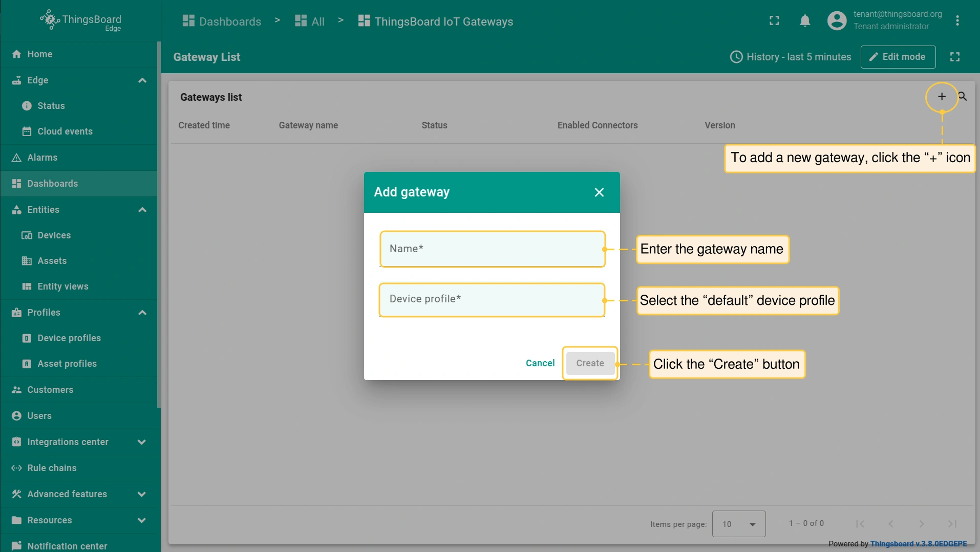This screenshot has width=980, height=552.
Task: Expand the Integrations center section
Action: [x=142, y=442]
